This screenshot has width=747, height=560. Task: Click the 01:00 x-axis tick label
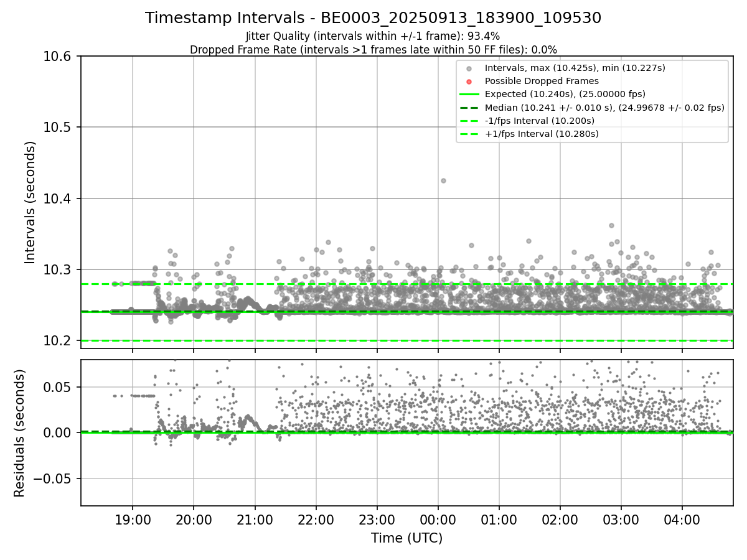point(499,520)
